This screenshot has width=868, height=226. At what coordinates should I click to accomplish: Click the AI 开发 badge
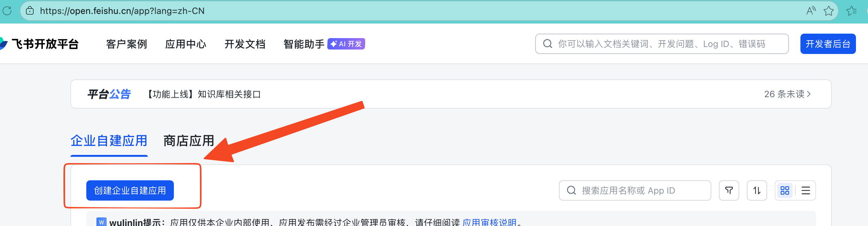pyautogui.click(x=346, y=44)
